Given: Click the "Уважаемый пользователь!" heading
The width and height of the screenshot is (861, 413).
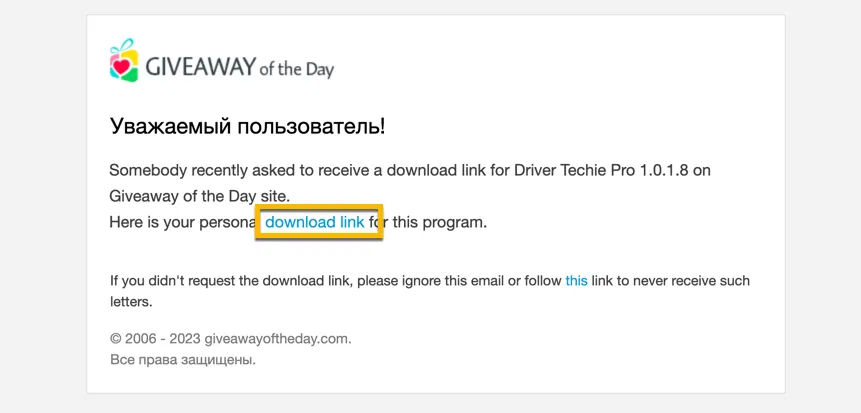Looking at the screenshot, I should 247,127.
